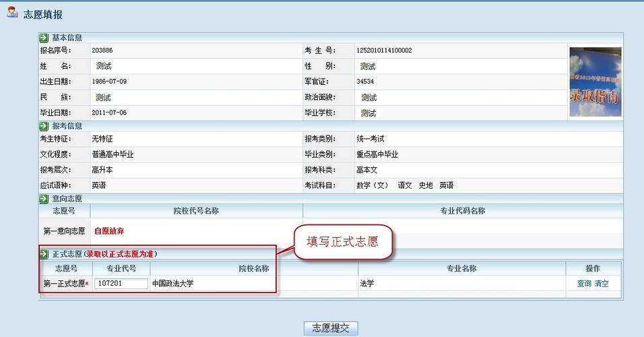Image resolution: width=644 pixels, height=337 pixels.
Task: Click the 清空 link in the 操作 column
Action: coord(602,284)
